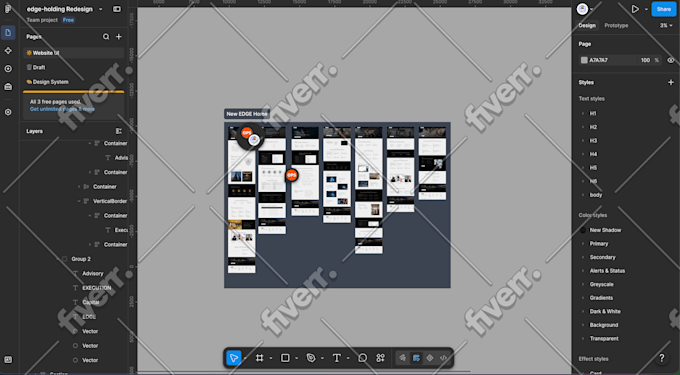Click Get unlimited pages & more link
The image size is (680, 375).
point(62,109)
